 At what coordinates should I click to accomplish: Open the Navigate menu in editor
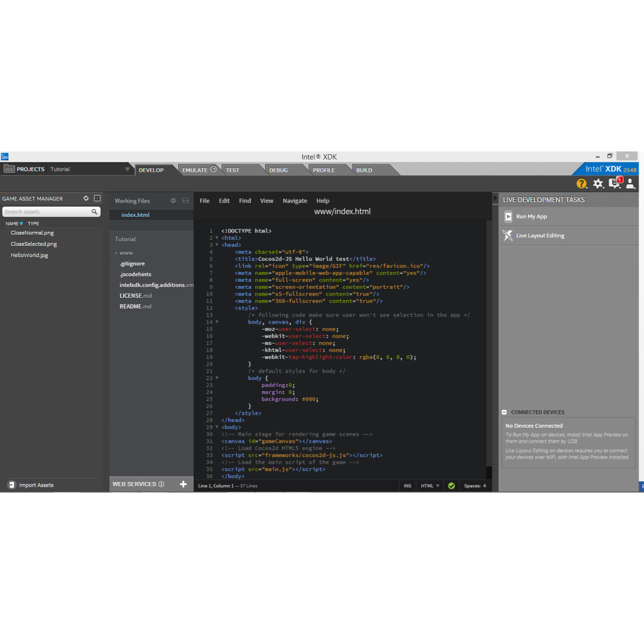[295, 201]
